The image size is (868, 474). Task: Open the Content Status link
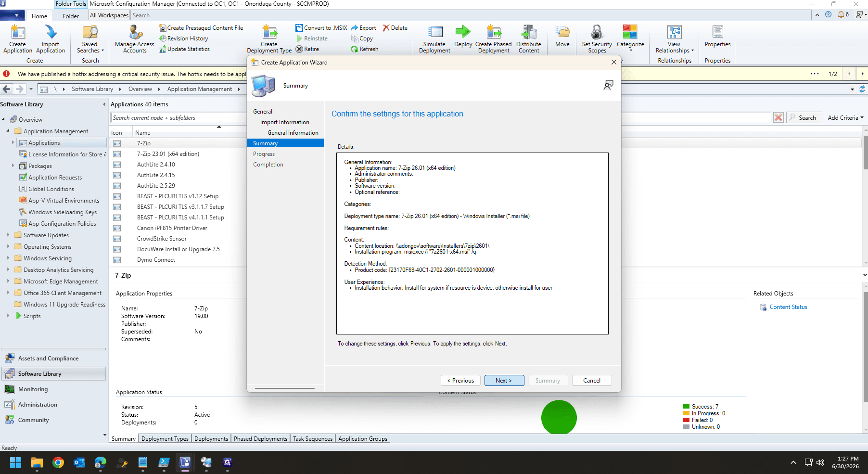tap(788, 307)
